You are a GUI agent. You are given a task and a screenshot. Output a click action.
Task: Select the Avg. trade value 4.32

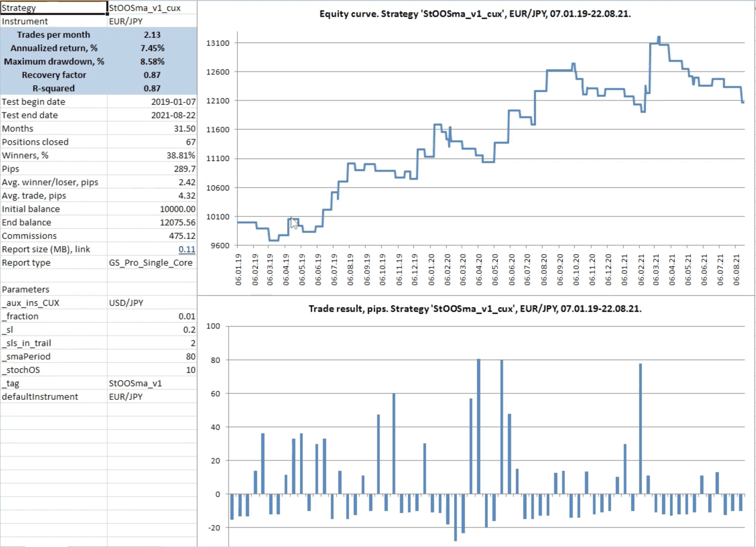(152, 195)
